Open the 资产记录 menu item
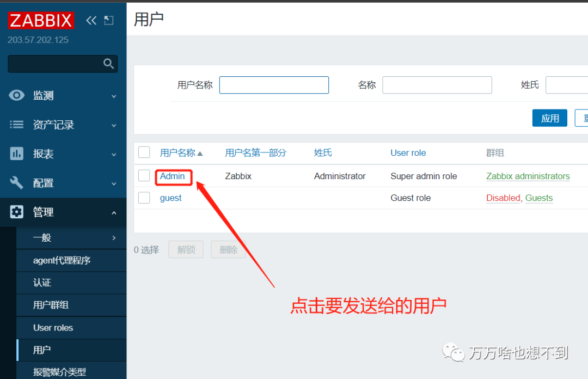Viewport: 588px width, 379px height. point(63,125)
